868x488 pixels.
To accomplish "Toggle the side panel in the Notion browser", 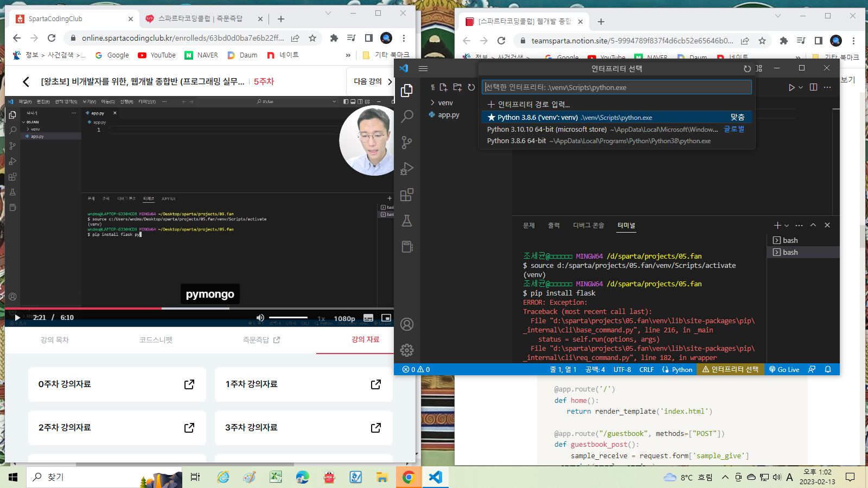I will pyautogui.click(x=819, y=41).
